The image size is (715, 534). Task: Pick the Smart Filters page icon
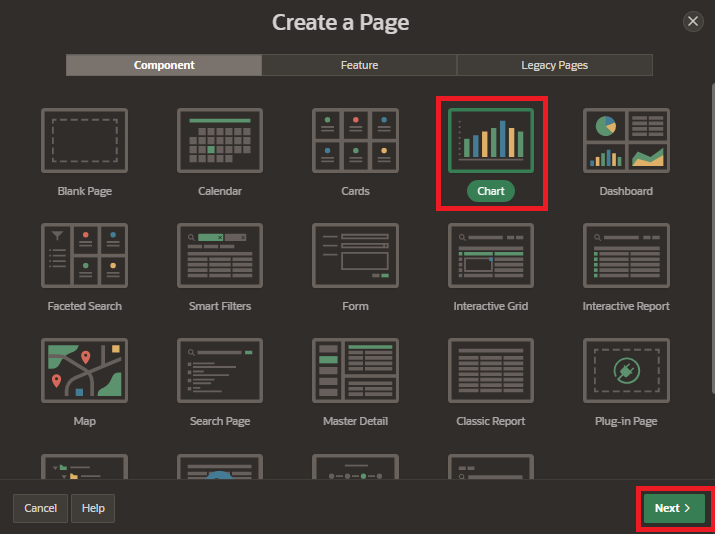tap(220, 256)
